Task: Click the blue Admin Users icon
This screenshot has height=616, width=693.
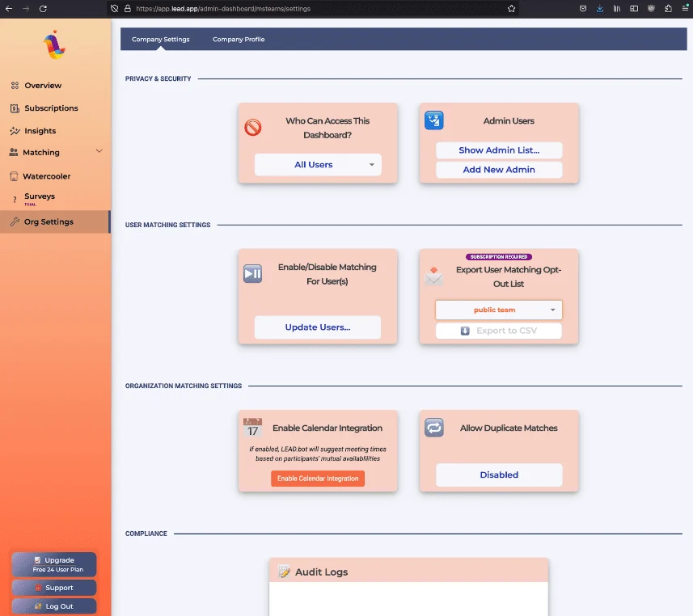Action: pos(434,120)
